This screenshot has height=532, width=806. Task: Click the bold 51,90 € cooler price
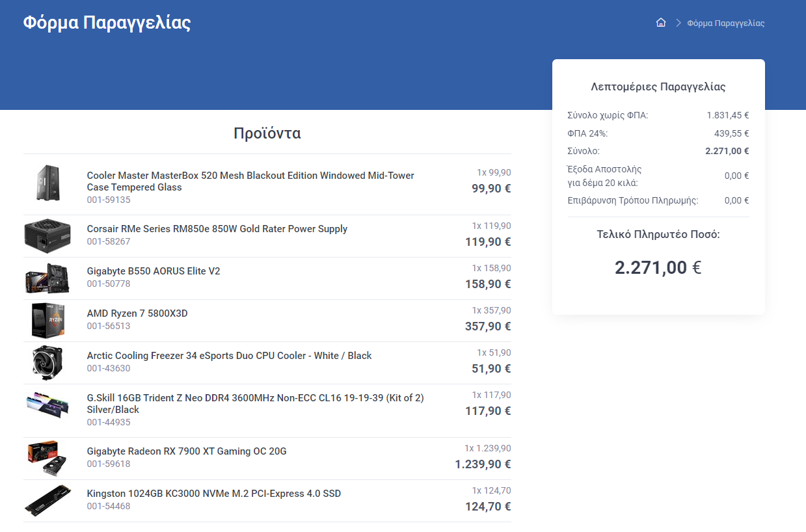(x=491, y=369)
